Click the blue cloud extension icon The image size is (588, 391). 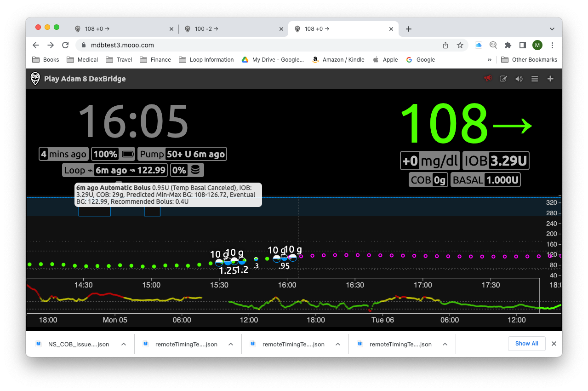pos(478,45)
